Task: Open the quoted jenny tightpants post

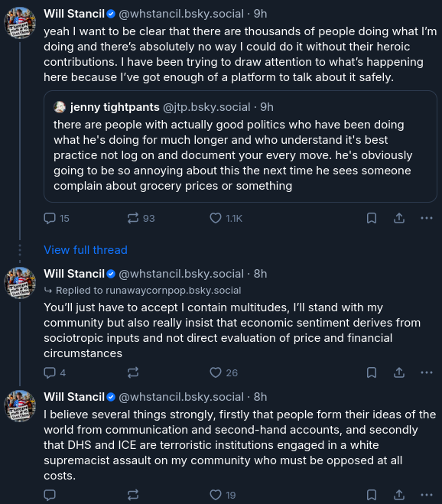Action: [240, 146]
